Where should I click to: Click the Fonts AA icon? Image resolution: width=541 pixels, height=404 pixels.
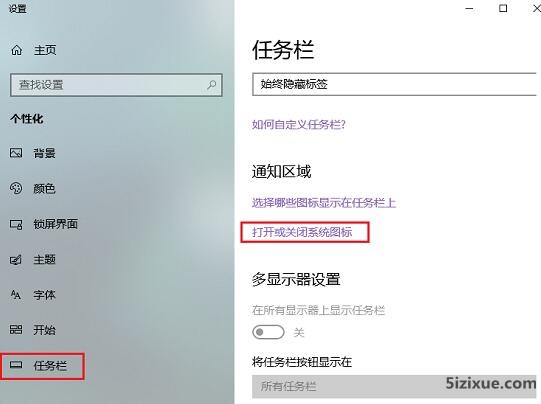16,295
